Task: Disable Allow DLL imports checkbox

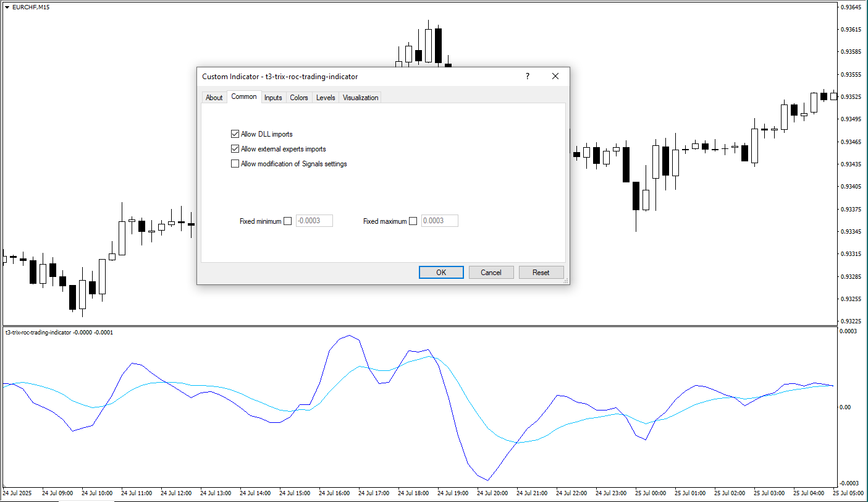Action: [235, 134]
